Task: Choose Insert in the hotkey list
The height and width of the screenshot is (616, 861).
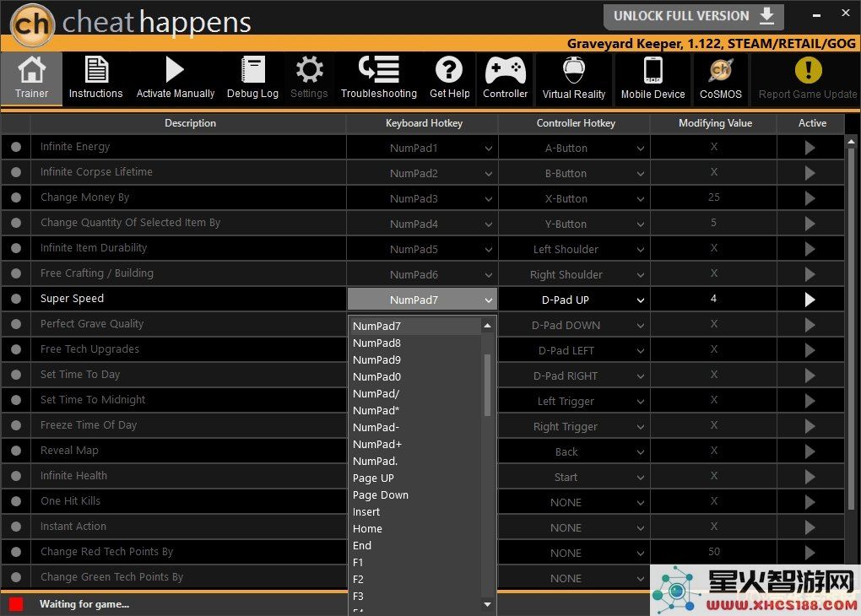Action: click(415, 511)
